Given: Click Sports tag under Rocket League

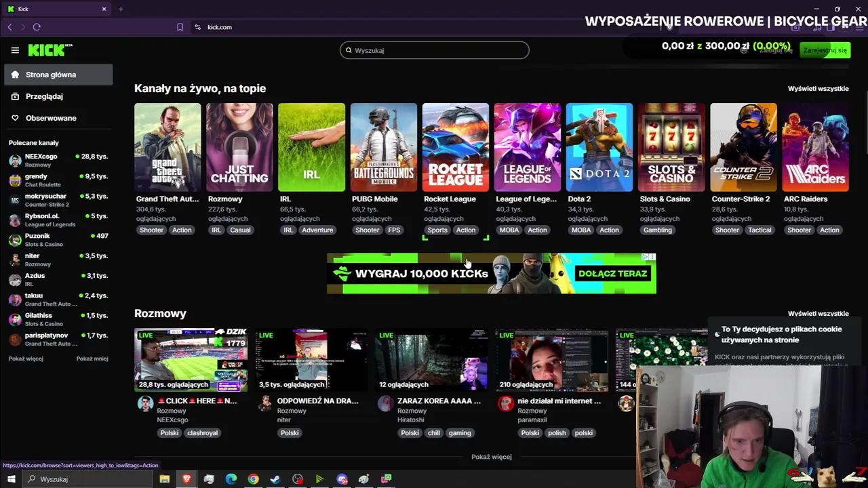Looking at the screenshot, I should pyautogui.click(x=437, y=230).
